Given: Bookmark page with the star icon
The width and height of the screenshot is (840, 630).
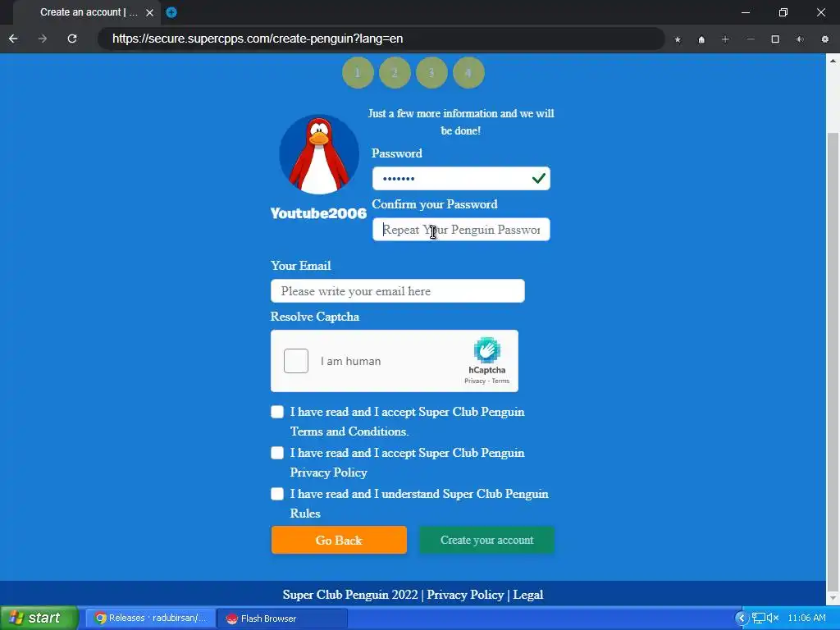Looking at the screenshot, I should pyautogui.click(x=678, y=39).
